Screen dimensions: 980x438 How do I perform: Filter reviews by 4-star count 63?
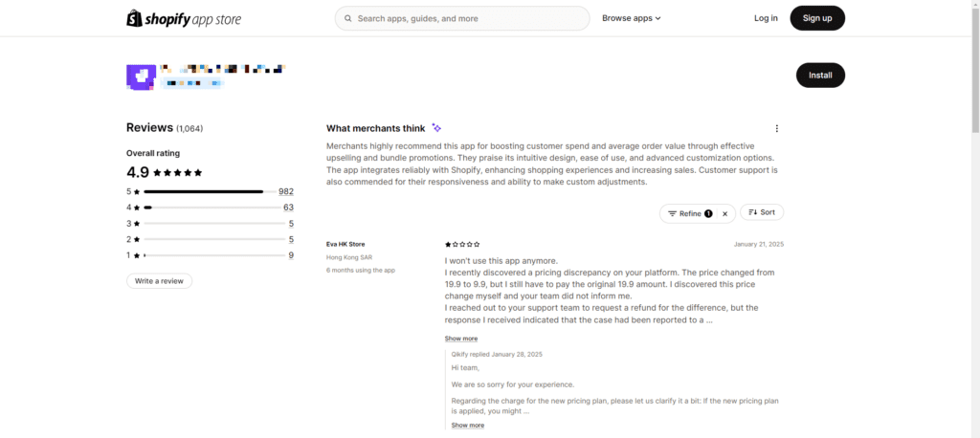click(288, 208)
